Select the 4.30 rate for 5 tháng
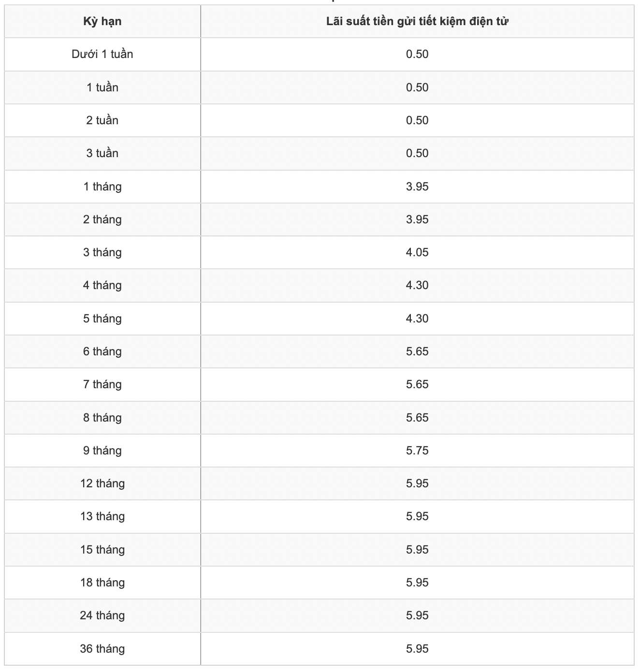 (x=417, y=319)
